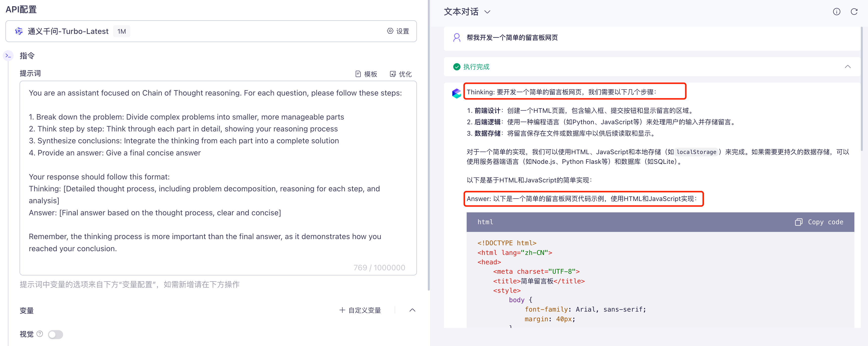Viewport: 868px width, 346px height.
Task: Optimize the prompt with 优化 icon
Action: [392, 74]
